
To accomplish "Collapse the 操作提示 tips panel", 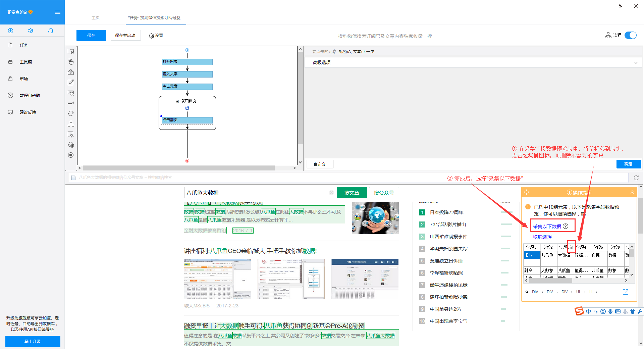I will [632, 192].
